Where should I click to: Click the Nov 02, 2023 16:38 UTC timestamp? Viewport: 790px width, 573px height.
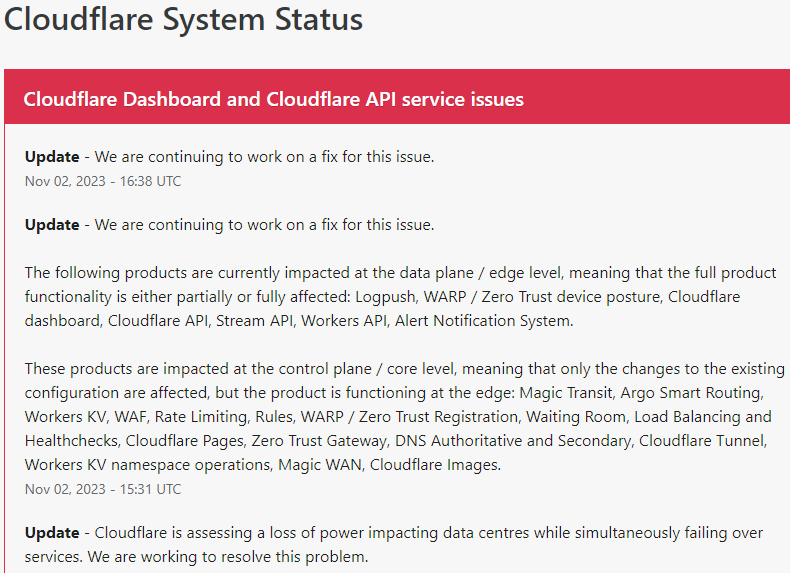pyautogui.click(x=103, y=181)
